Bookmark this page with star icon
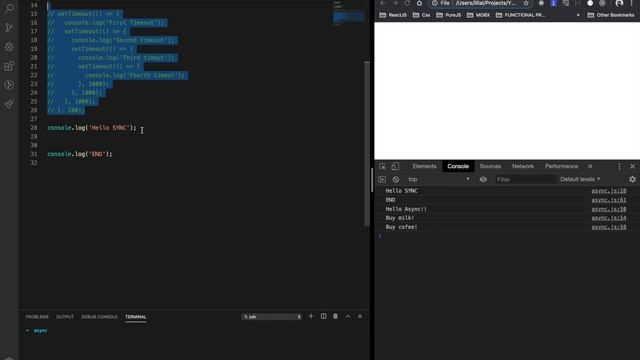The image size is (640, 360). click(x=526, y=3)
